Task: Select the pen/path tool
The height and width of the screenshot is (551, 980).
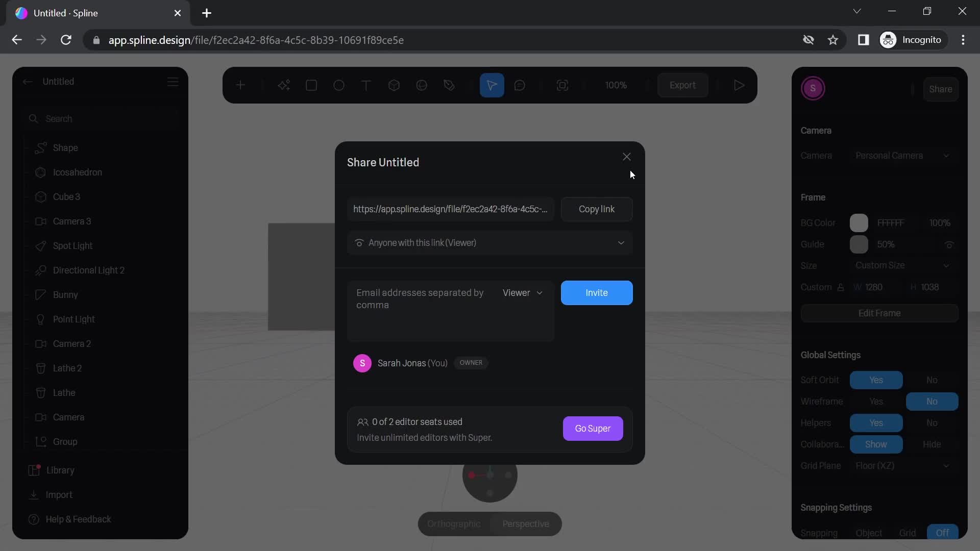Action: click(449, 85)
